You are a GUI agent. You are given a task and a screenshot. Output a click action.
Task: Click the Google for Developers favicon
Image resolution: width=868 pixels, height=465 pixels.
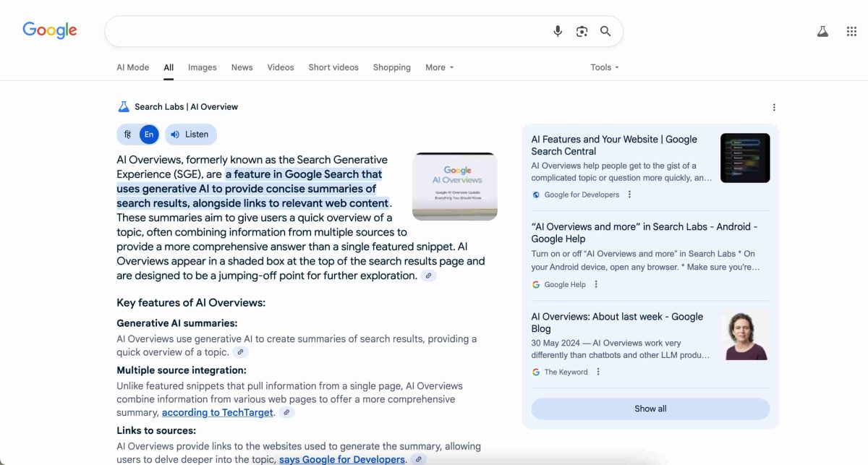click(536, 195)
